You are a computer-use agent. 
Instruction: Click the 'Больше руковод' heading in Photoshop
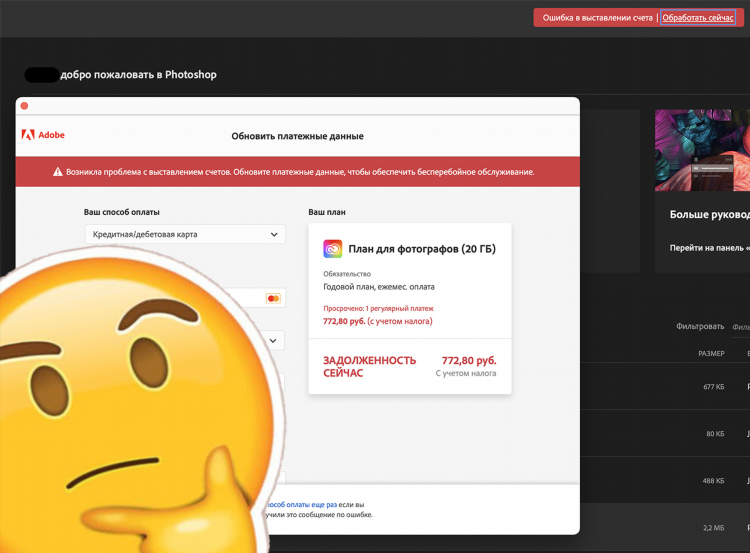pos(710,214)
